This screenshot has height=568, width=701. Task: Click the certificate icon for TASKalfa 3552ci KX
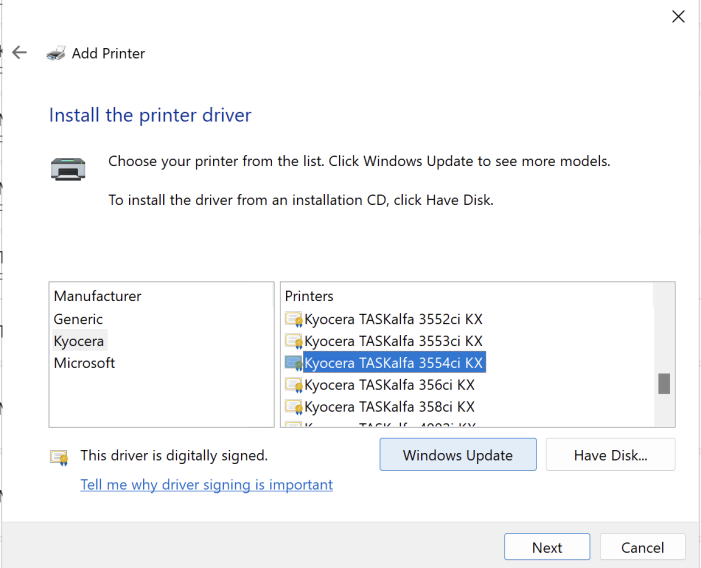294,320
